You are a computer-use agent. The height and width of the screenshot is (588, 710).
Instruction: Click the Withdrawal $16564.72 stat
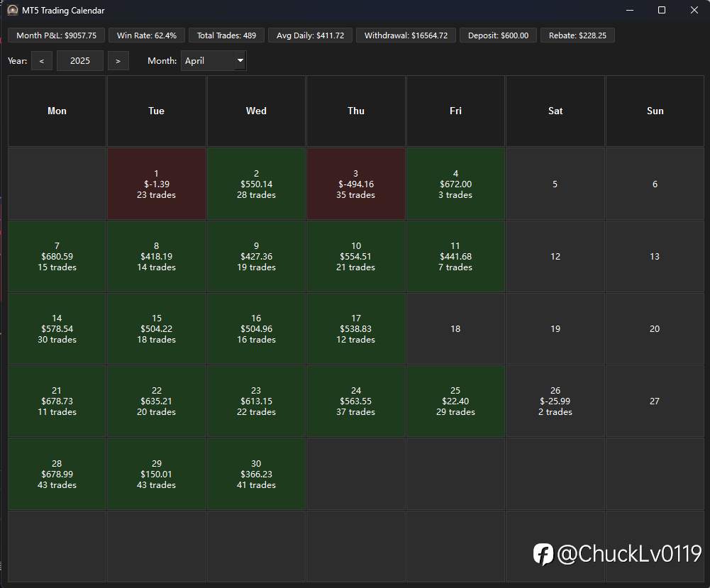[x=406, y=35]
